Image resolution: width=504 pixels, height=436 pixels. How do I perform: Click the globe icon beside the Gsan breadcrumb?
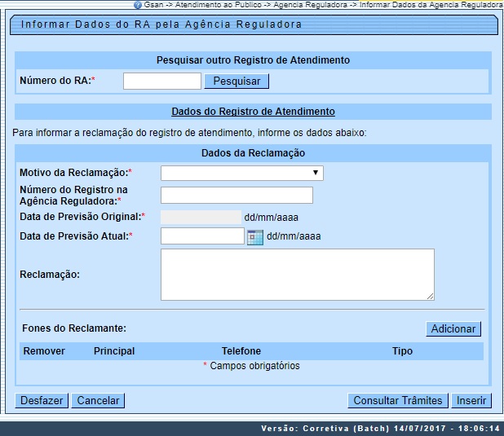coord(138,4)
